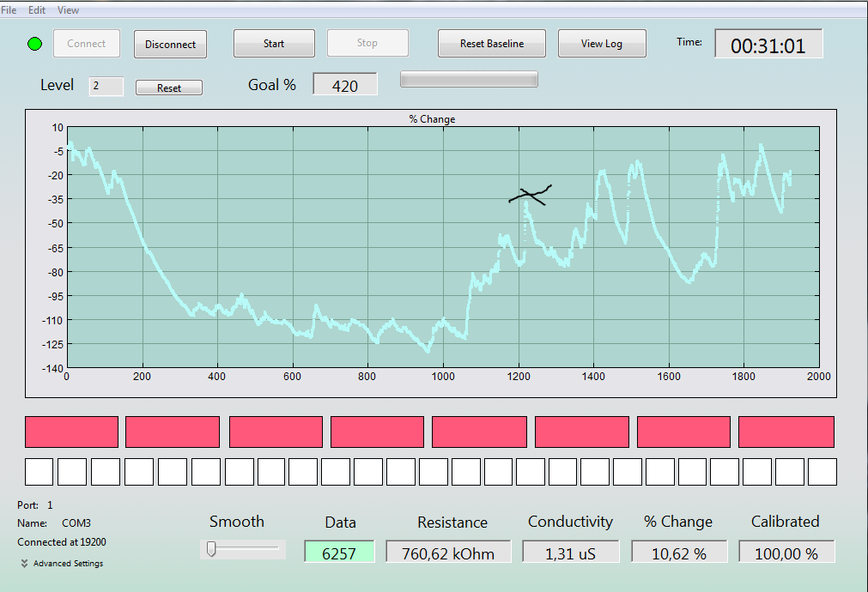
Task: Click the Reset button beside Level
Action: tap(169, 88)
